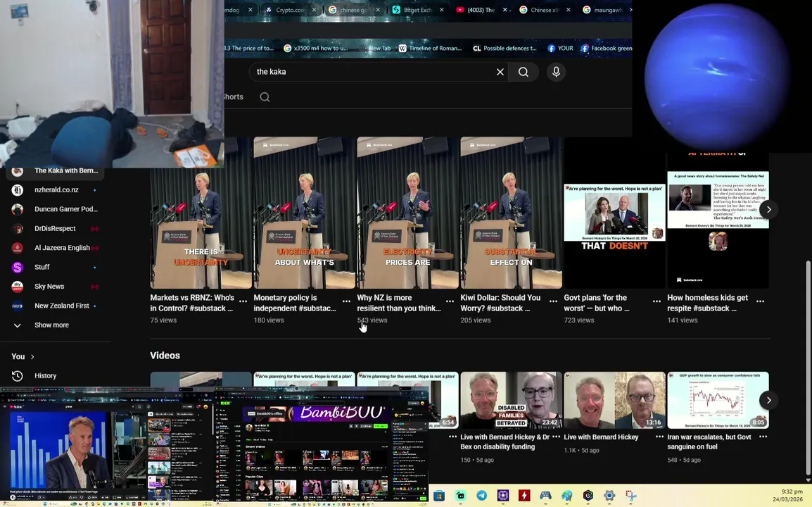812x507 pixels.
Task: Open Duncan Garner Podcast subscription
Action: pos(55,209)
